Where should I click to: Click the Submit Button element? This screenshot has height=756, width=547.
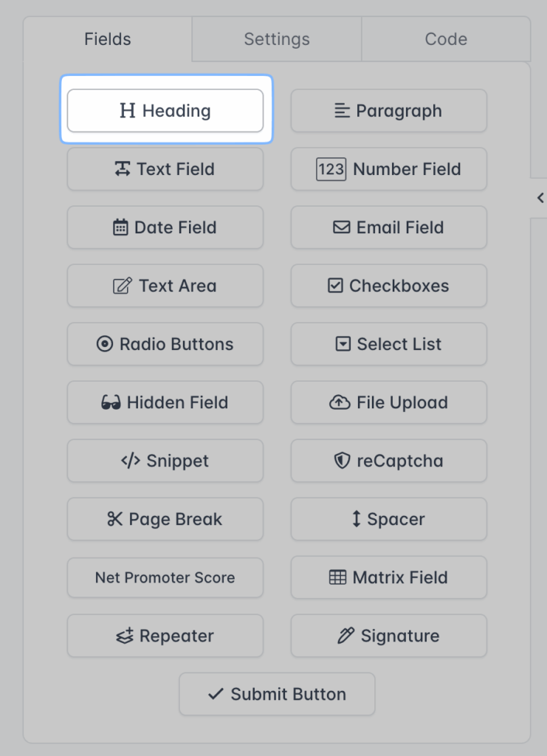pyautogui.click(x=276, y=694)
